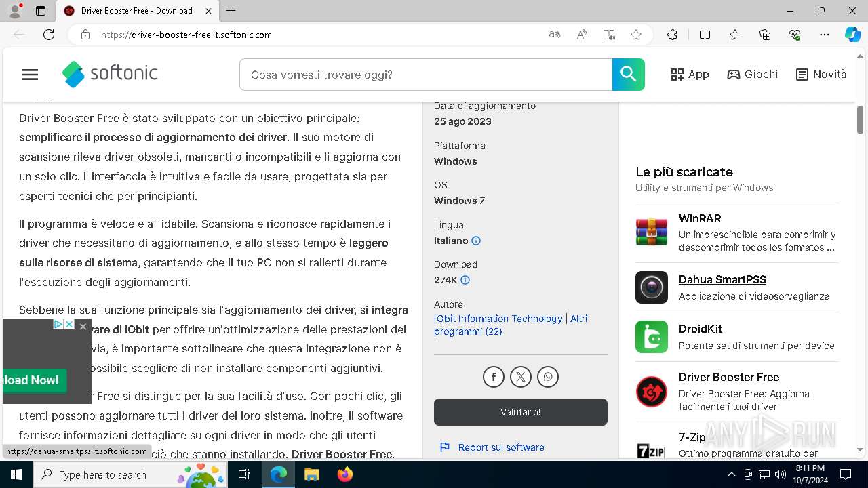Image resolution: width=868 pixels, height=488 pixels.
Task: Open tab actions menu icon
Action: [41, 11]
